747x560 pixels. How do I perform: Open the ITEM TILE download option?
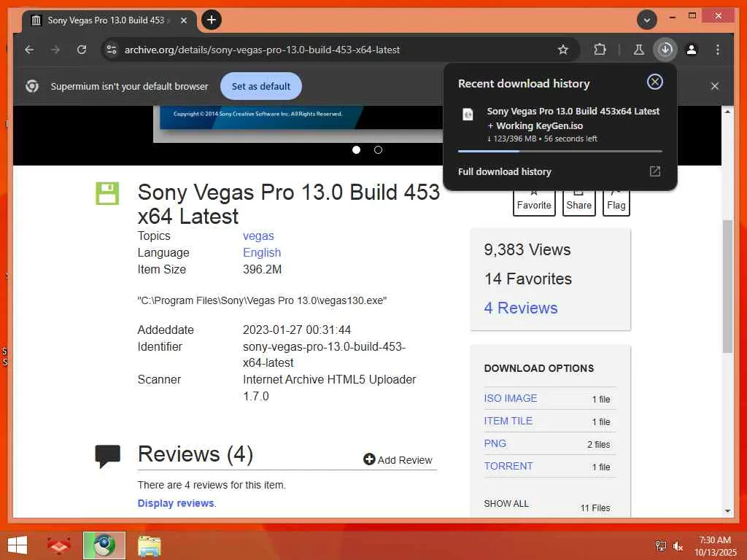(508, 421)
